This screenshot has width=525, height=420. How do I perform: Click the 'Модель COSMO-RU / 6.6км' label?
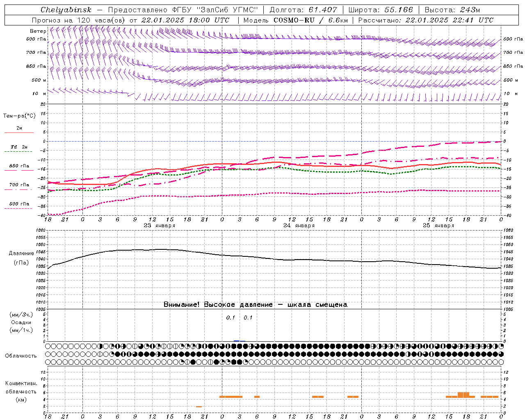[x=296, y=20]
